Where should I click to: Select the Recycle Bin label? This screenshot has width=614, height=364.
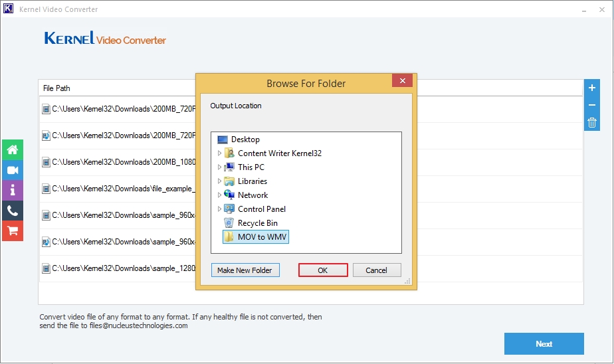(x=258, y=223)
